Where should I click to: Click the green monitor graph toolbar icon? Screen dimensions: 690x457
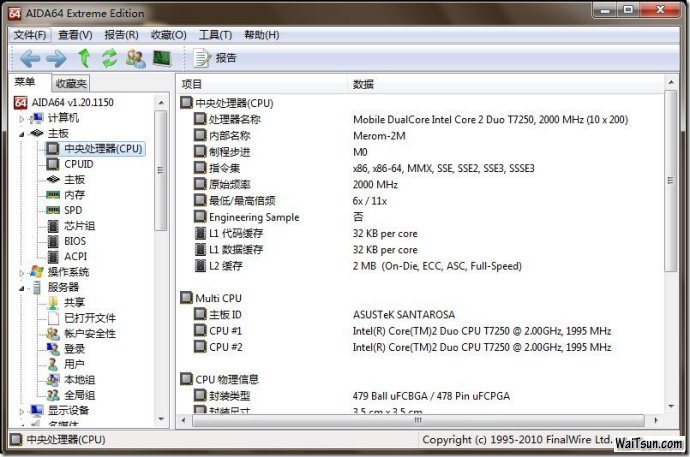(161, 59)
